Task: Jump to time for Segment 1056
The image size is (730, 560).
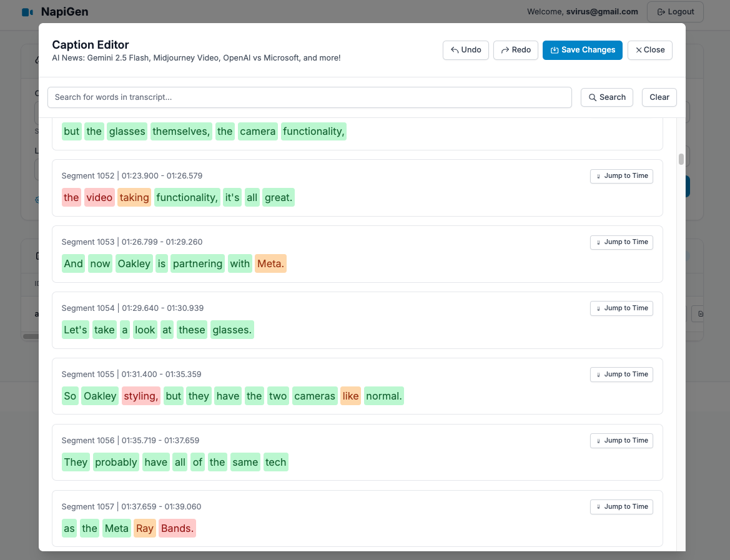Action: coord(621,441)
